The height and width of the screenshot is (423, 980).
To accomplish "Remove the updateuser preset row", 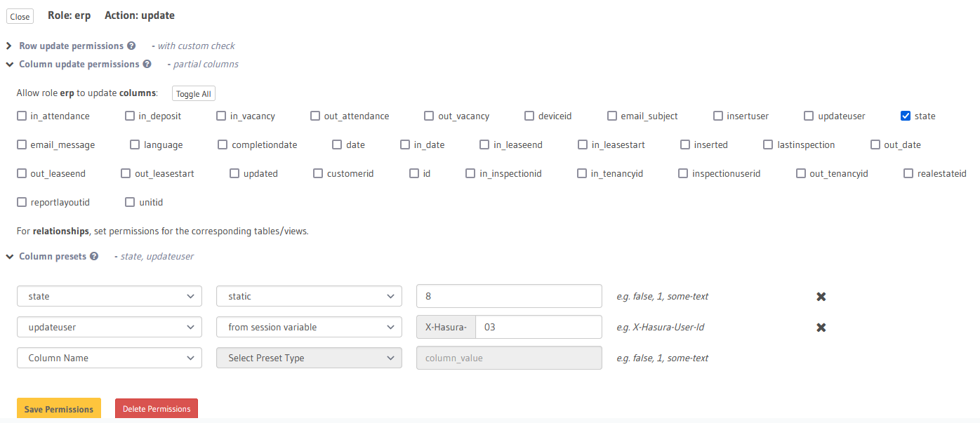I will [821, 328].
